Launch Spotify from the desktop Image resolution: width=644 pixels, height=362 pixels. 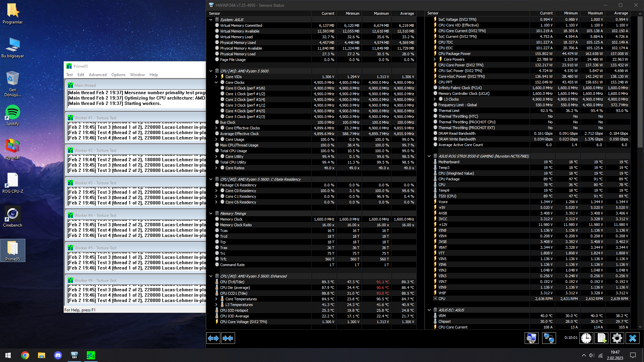[x=13, y=115]
